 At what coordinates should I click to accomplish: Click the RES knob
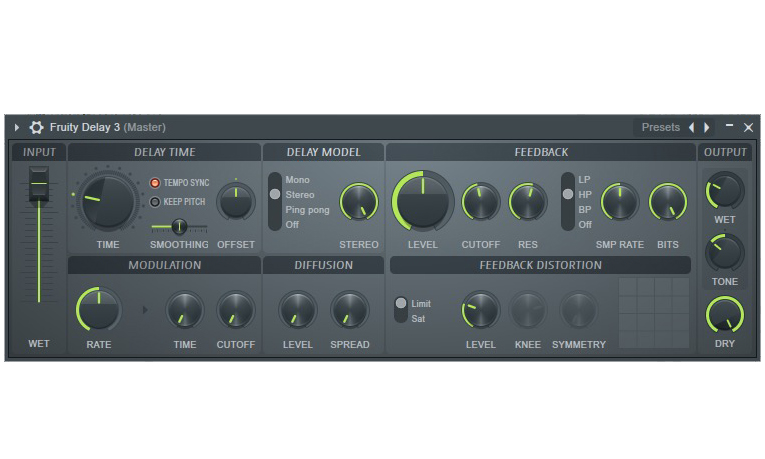coord(527,202)
